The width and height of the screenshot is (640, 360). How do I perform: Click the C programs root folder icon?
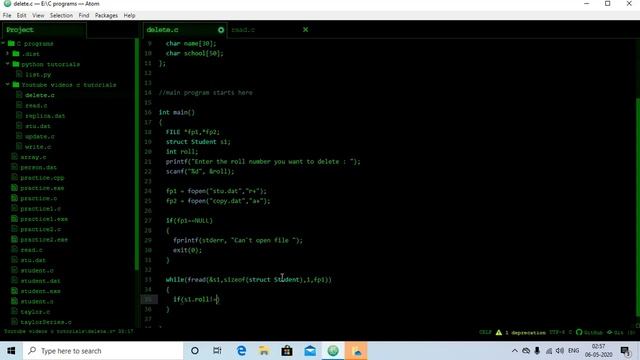coord(11,43)
